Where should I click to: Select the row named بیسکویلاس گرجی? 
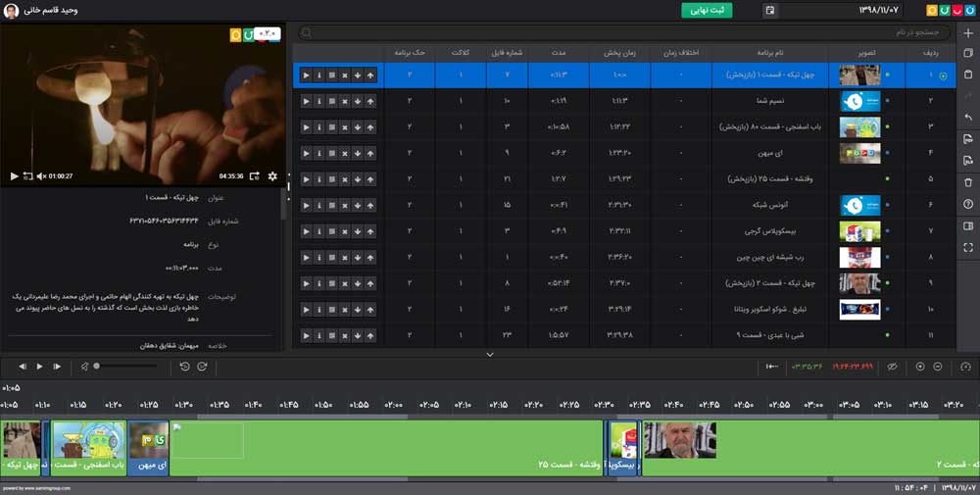click(x=623, y=231)
